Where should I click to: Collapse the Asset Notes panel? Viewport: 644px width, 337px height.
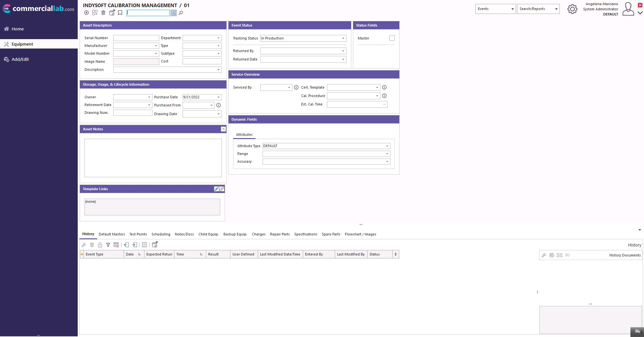223,129
